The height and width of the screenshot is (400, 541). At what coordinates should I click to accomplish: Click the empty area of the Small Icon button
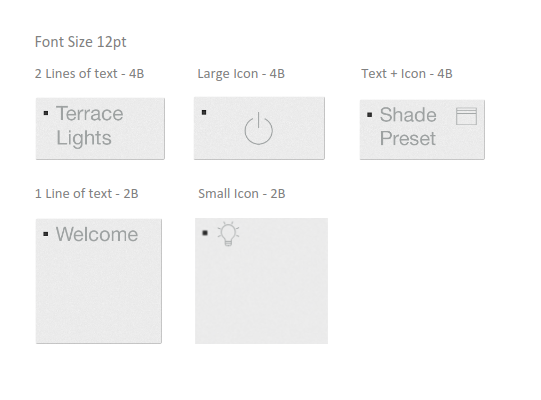click(x=262, y=295)
